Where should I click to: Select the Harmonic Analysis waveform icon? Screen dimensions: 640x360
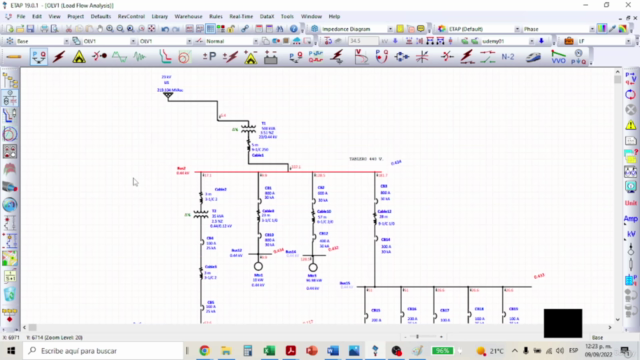[120, 57]
